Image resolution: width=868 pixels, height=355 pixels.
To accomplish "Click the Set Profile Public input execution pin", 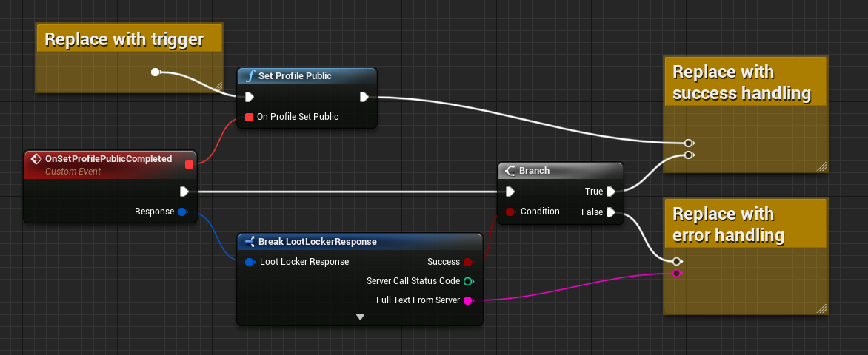I will [x=250, y=97].
